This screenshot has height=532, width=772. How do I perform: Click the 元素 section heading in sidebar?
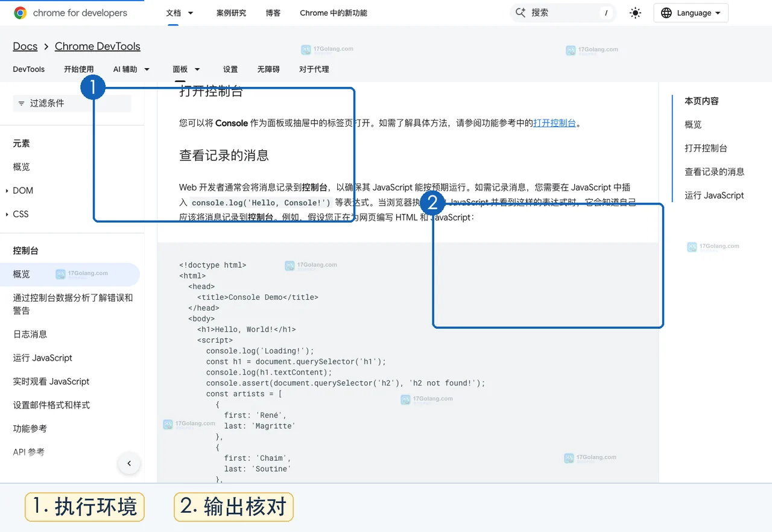(x=22, y=144)
